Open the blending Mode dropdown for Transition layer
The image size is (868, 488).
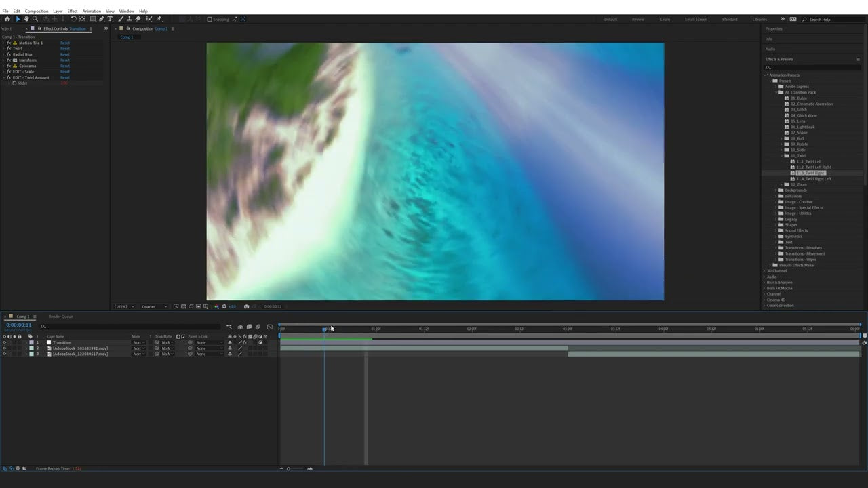pyautogui.click(x=138, y=342)
